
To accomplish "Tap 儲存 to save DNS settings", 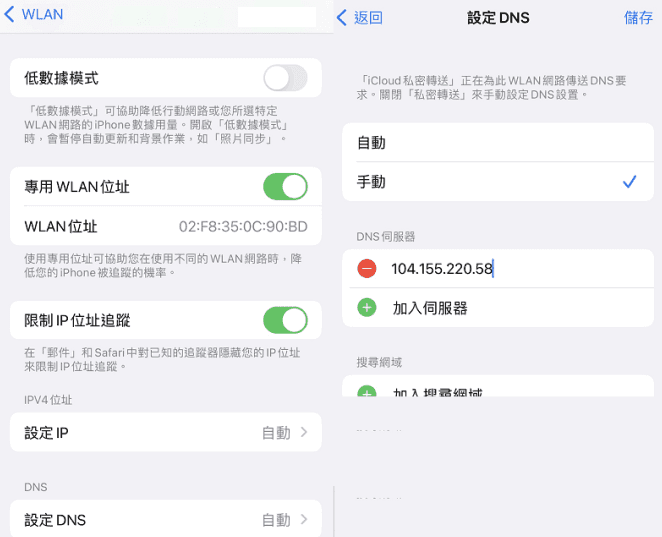I will tap(637, 18).
